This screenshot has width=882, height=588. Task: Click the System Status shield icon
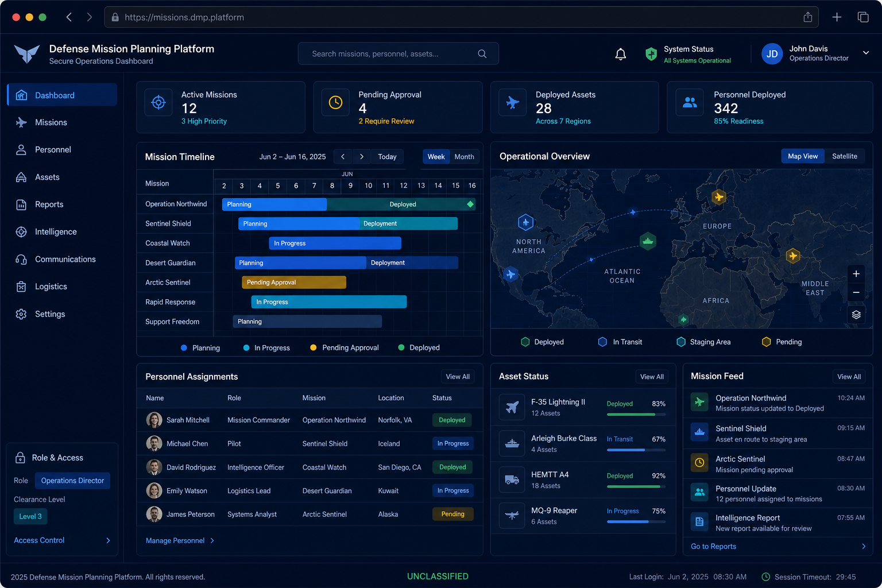tap(651, 54)
